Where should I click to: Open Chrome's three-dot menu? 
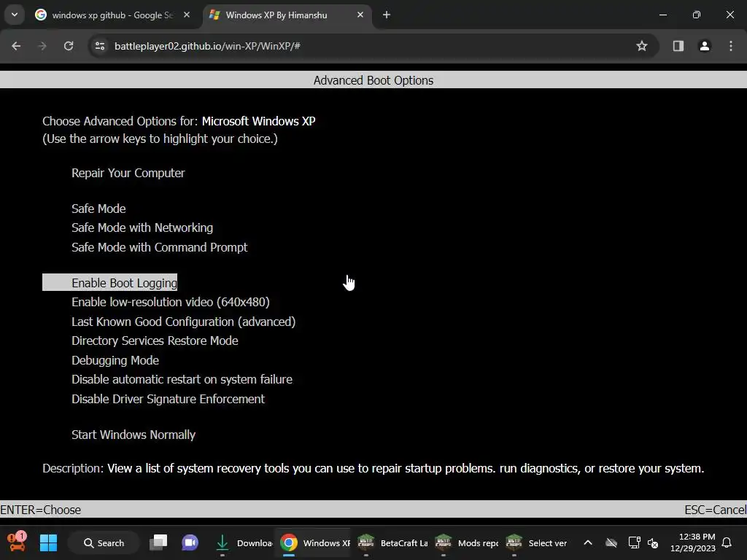tap(731, 46)
